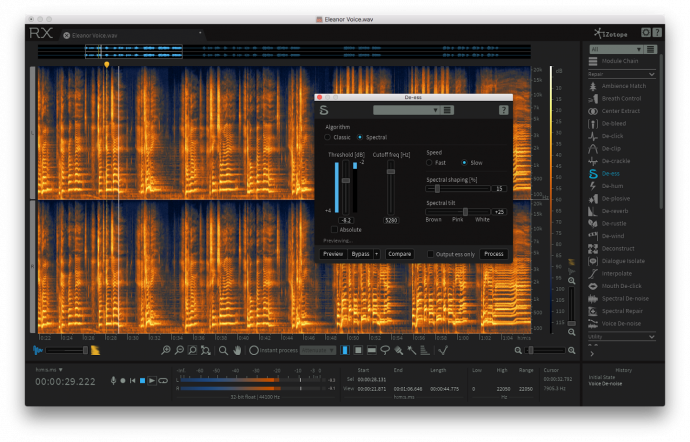
Task: Open the De-rustle module
Action: click(608, 224)
